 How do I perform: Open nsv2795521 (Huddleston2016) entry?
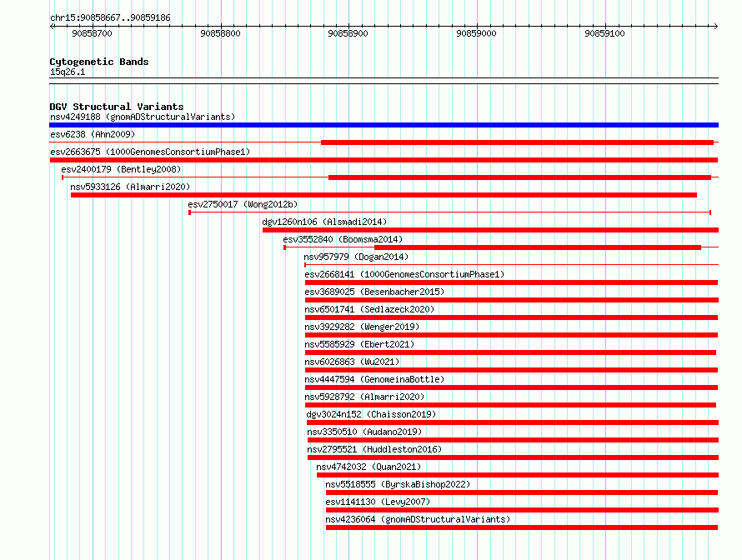374,449
